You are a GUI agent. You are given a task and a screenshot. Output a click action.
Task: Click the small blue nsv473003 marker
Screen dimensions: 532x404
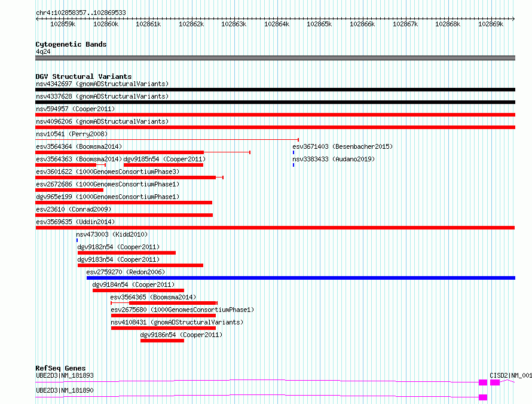(77, 240)
